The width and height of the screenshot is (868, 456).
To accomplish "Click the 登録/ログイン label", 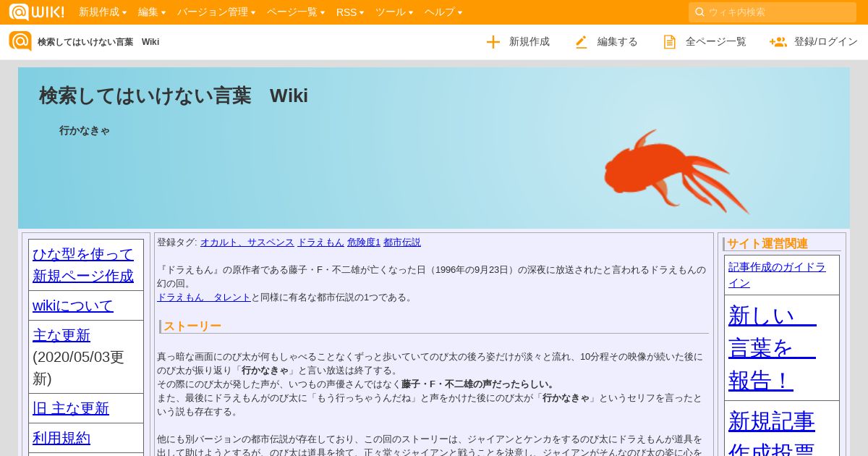I will pos(826,42).
